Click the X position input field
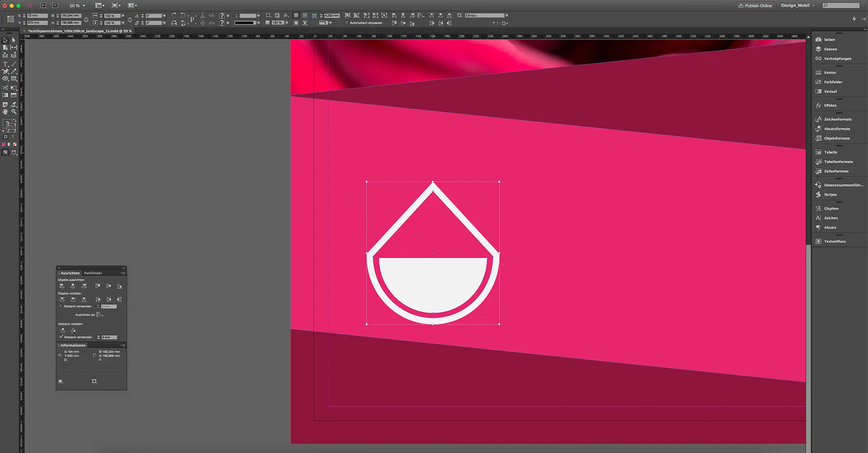The width and height of the screenshot is (868, 453). 37,15
